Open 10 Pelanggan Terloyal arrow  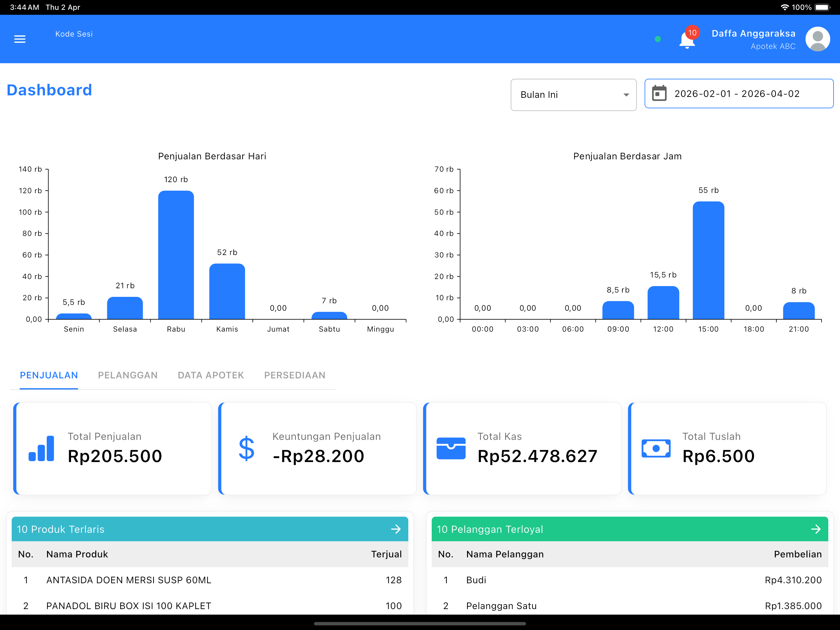(x=816, y=529)
